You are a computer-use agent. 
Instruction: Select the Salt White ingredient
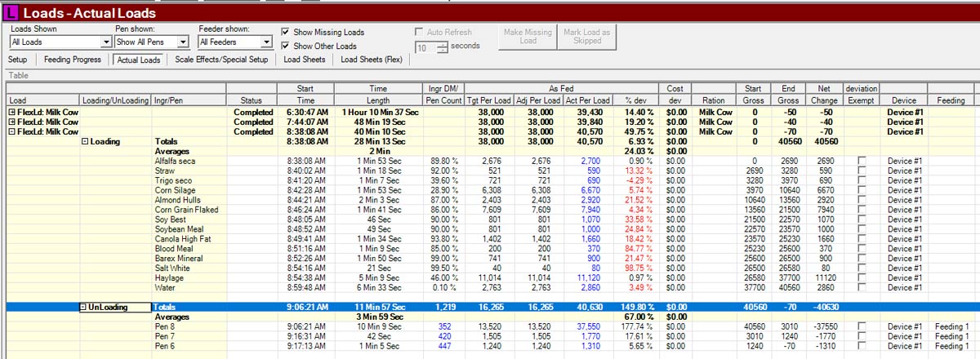172,268
